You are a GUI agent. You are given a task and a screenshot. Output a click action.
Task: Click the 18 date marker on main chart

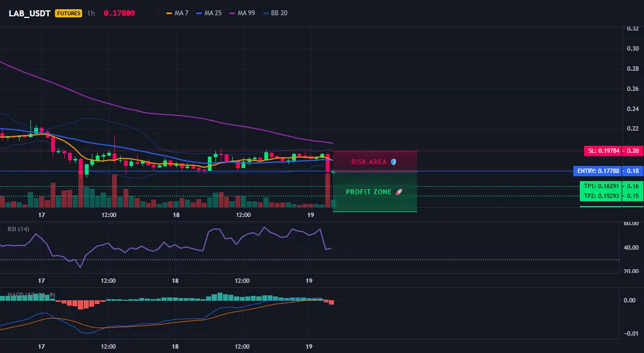point(176,215)
